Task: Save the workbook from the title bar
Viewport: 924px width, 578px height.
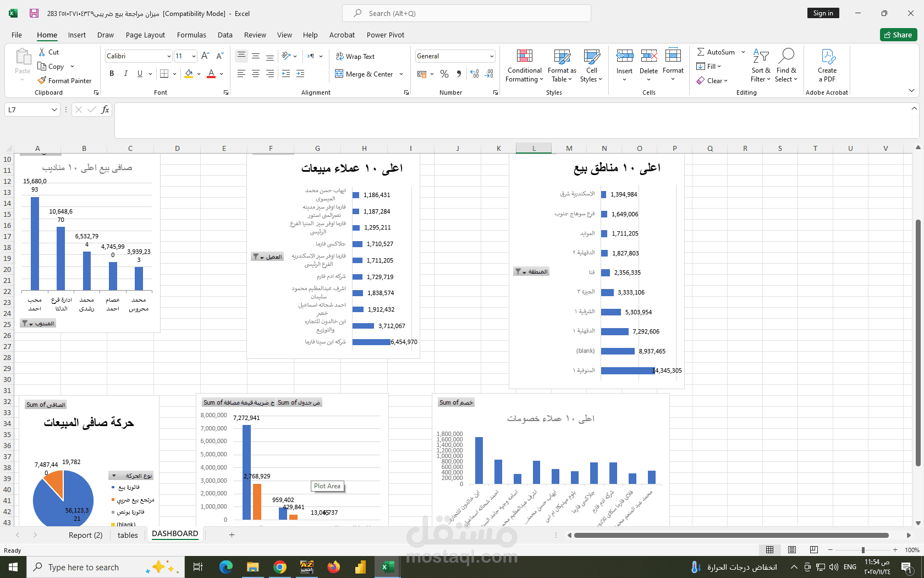Action: coord(34,13)
